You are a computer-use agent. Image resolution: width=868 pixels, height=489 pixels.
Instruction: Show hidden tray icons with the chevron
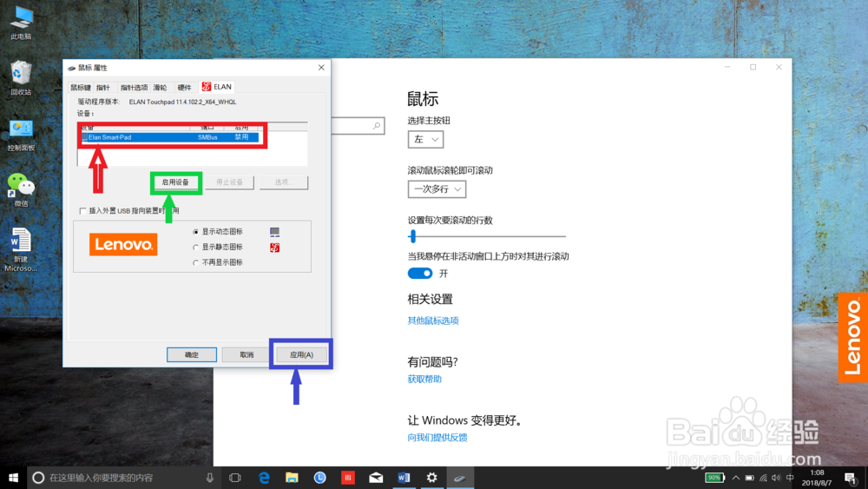pyautogui.click(x=736, y=478)
